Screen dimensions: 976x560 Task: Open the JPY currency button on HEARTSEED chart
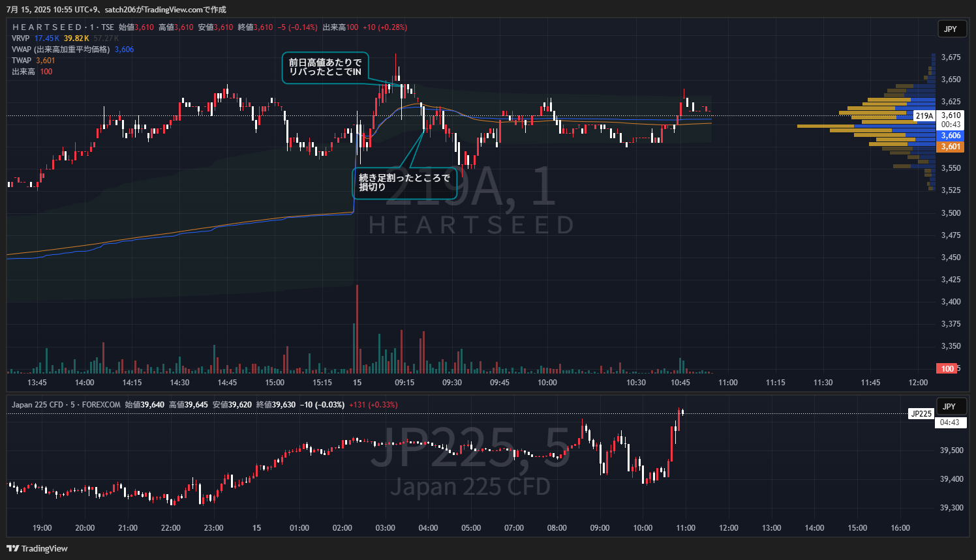[x=951, y=29]
